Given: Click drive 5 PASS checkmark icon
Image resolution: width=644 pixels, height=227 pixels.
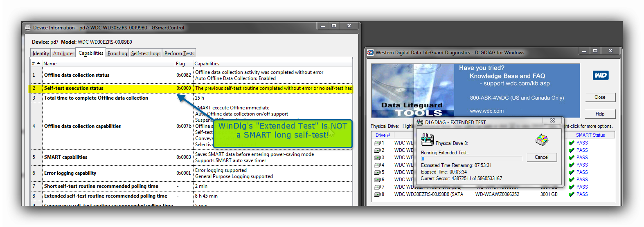Looking at the screenshot, I should click(x=572, y=172).
